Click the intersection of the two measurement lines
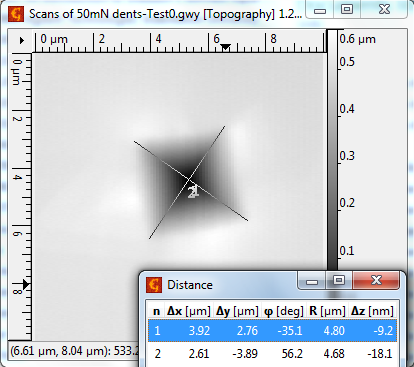 point(189,180)
